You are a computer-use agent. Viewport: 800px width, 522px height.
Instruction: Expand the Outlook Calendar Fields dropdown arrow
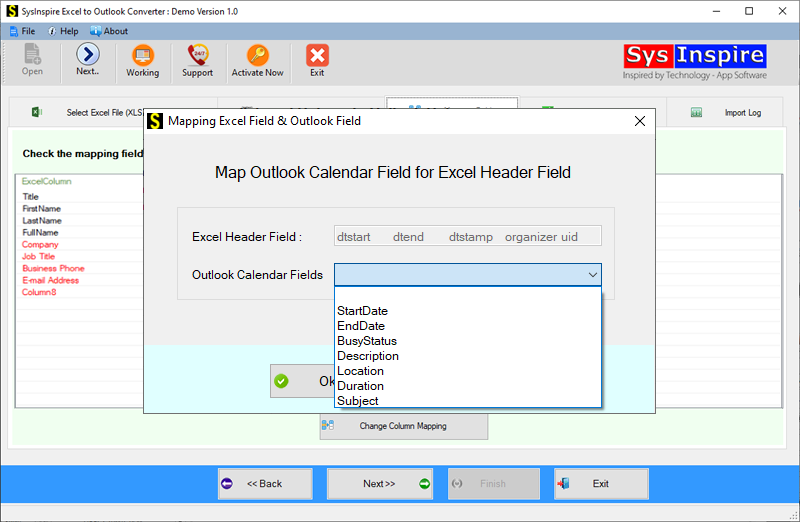[592, 275]
